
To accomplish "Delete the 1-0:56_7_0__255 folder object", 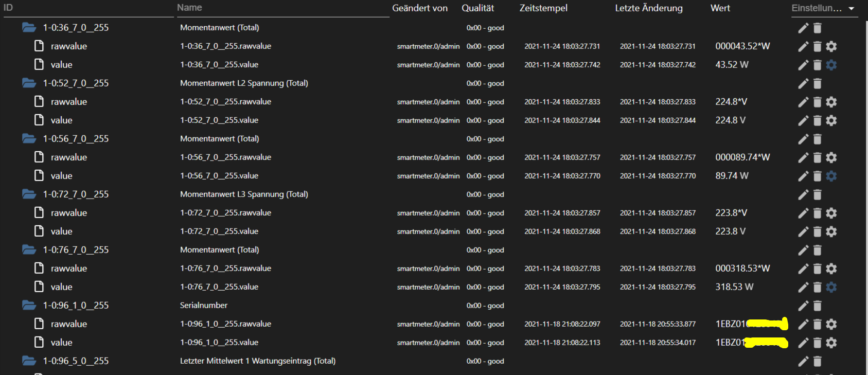I will pyautogui.click(x=817, y=139).
